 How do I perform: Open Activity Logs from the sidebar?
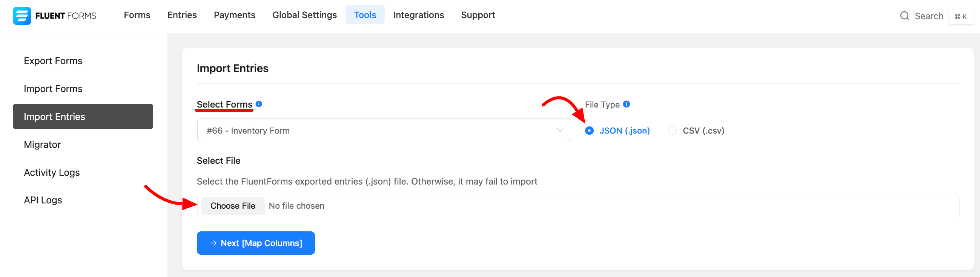pos(52,172)
